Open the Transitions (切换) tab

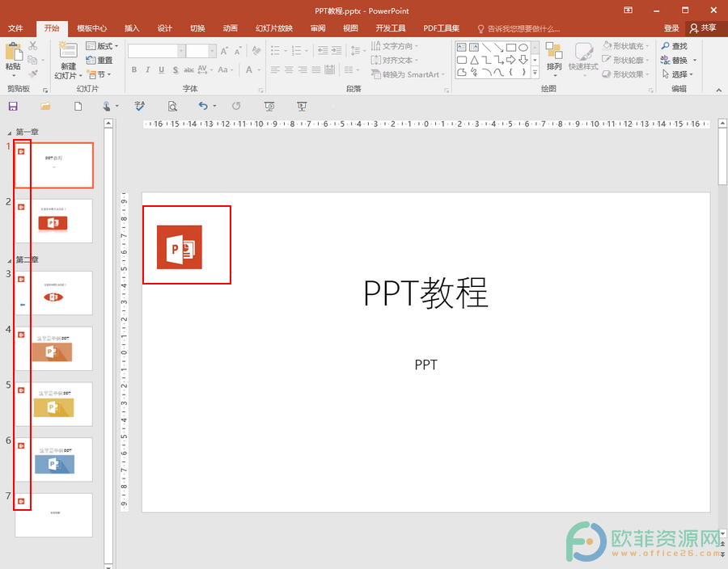point(197,28)
